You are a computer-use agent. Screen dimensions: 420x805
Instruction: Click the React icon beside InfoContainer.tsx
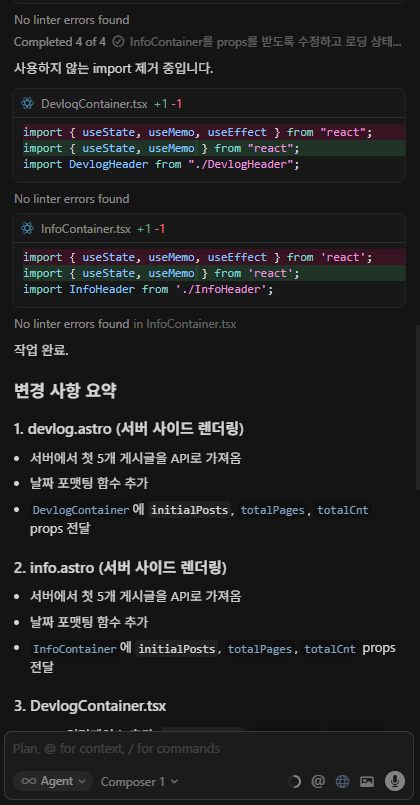coord(27,228)
